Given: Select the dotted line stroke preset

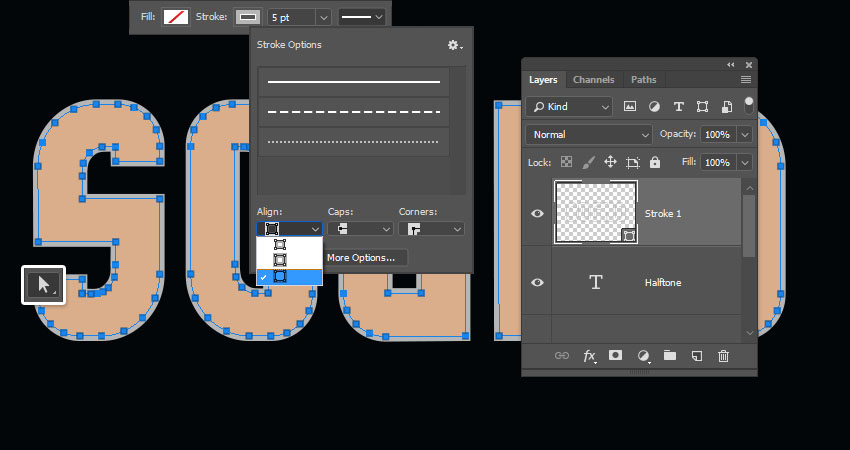Looking at the screenshot, I should tap(353, 142).
